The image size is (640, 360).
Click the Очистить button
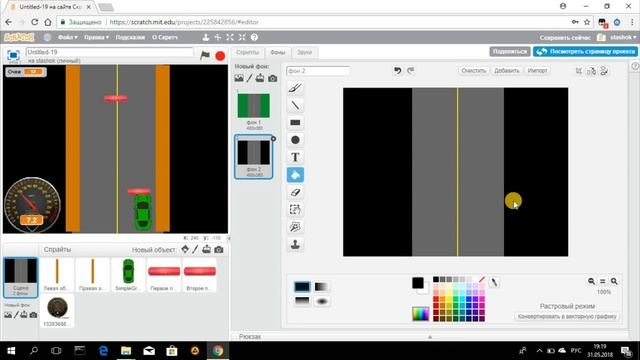tap(473, 71)
